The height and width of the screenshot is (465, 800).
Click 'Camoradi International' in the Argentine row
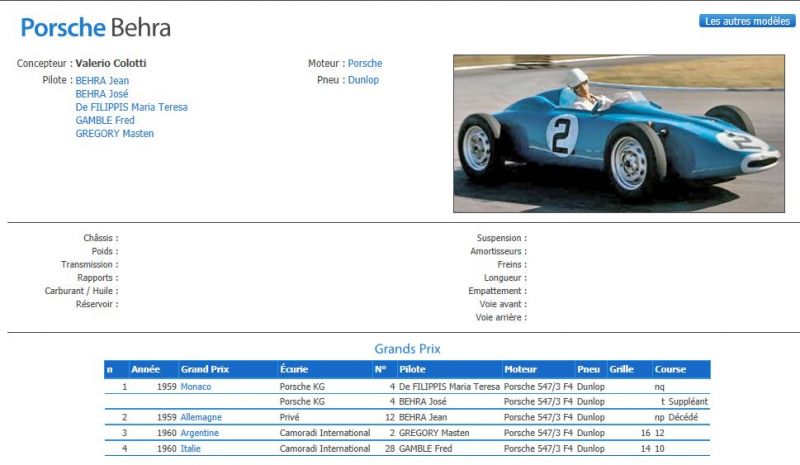click(x=325, y=433)
